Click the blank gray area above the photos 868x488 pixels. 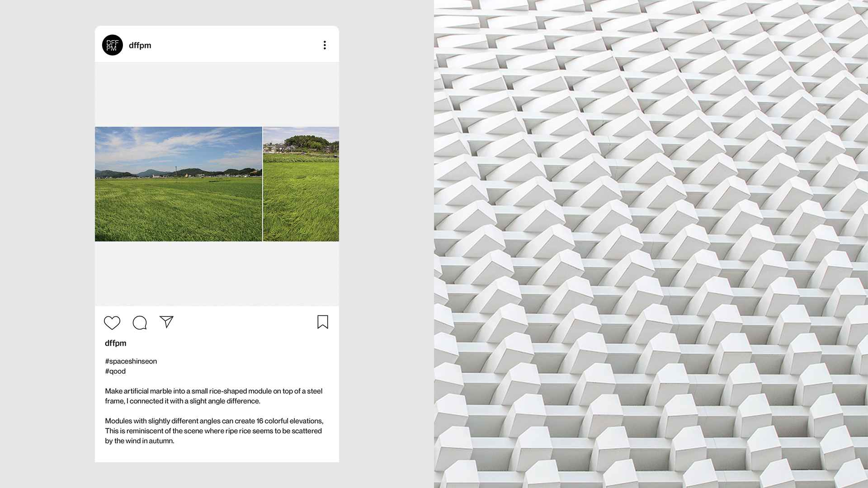pyautogui.click(x=217, y=94)
